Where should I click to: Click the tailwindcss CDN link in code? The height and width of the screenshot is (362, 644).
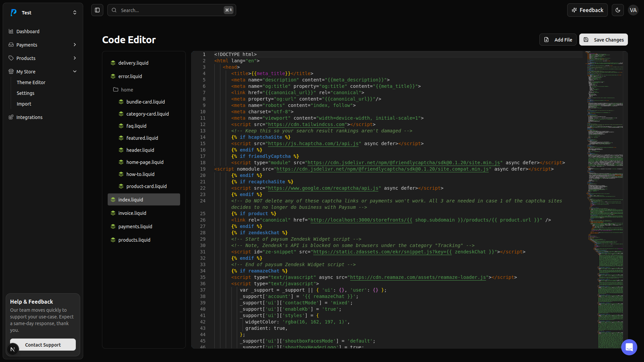[306, 124]
